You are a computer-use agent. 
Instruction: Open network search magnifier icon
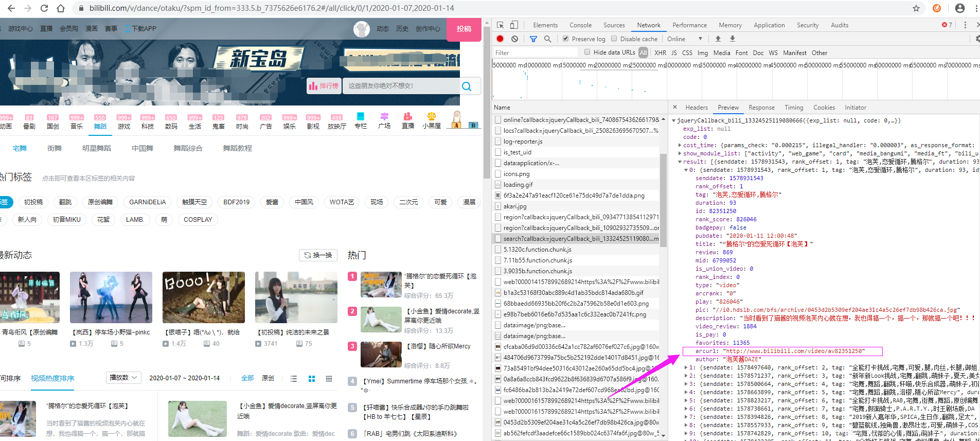click(x=547, y=39)
